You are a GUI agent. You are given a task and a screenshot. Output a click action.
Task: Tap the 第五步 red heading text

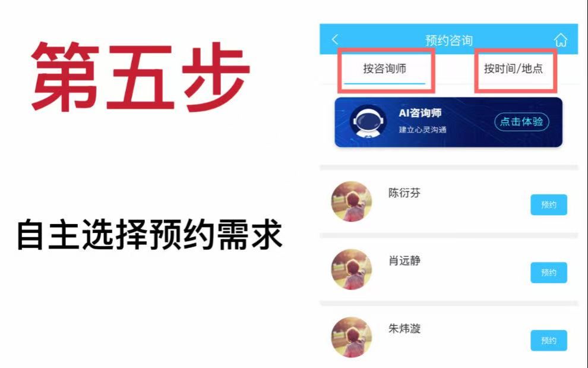(140, 77)
